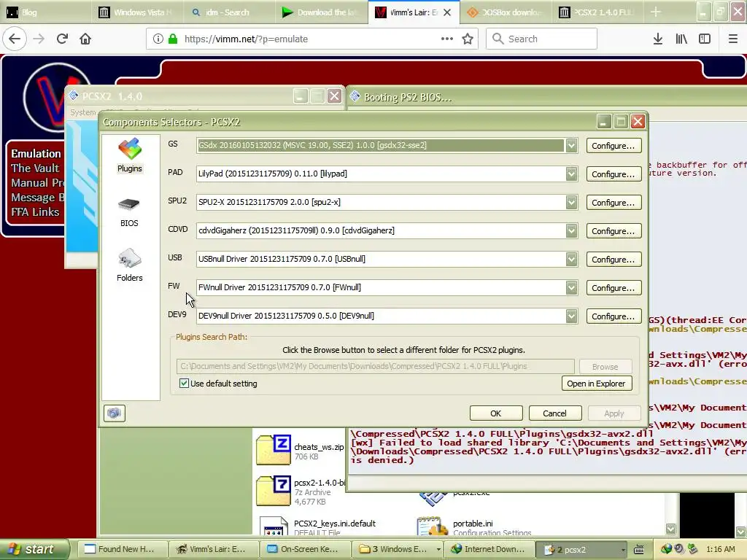Viewport: 747px width, 560px height.
Task: Click FFA Links in site sidebar
Action: point(35,212)
